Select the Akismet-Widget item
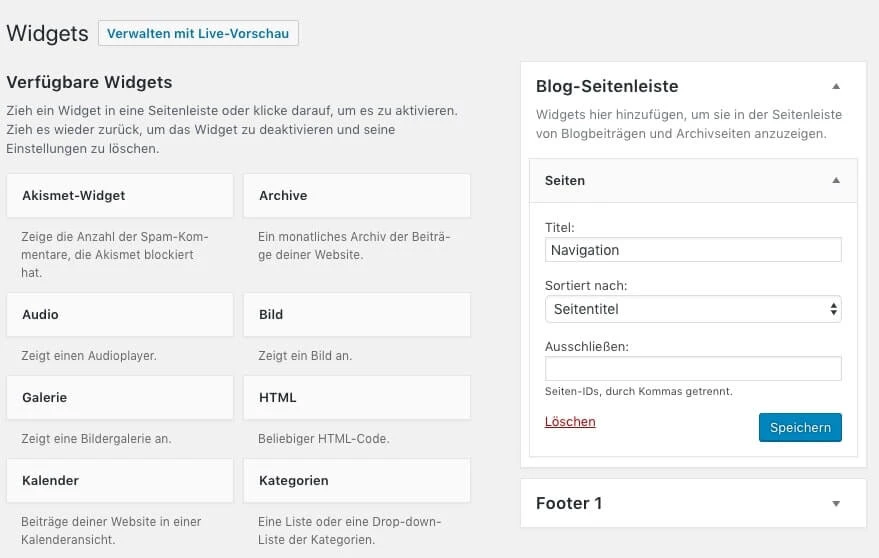This screenshot has height=558, width=879. click(x=119, y=196)
